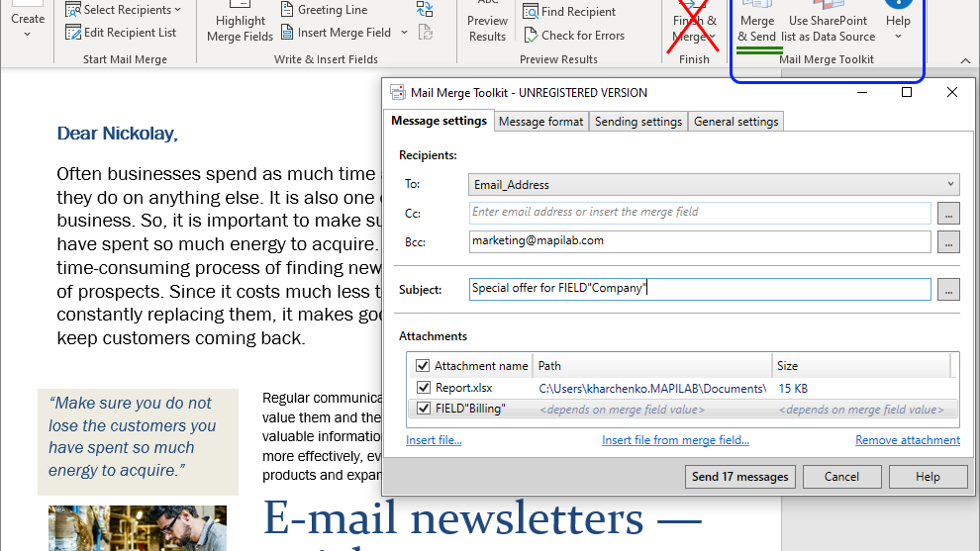This screenshot has height=551, width=980.
Task: Click the Cc input field
Action: coord(700,213)
